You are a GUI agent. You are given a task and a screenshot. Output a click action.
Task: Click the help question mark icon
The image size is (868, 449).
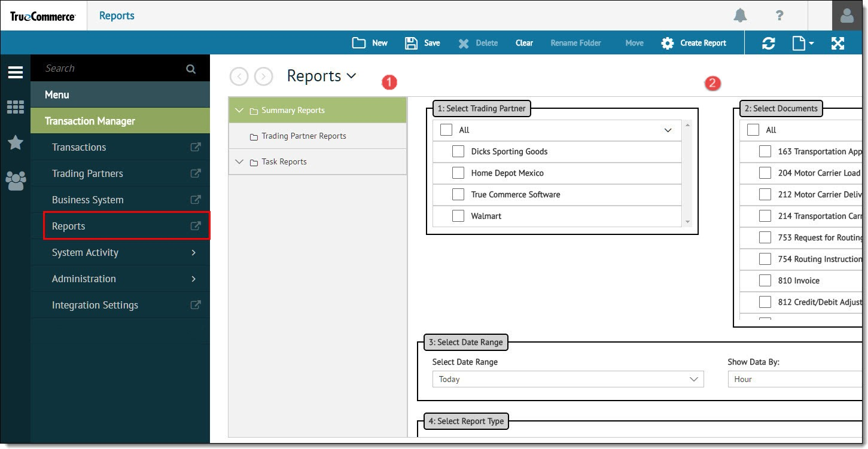tap(779, 16)
